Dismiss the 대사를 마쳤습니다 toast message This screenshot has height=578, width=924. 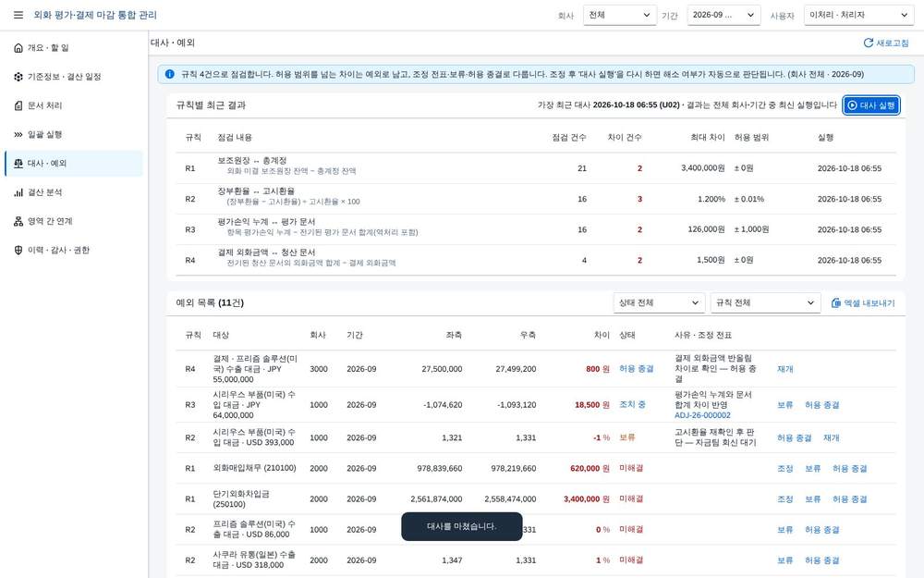[462, 526]
